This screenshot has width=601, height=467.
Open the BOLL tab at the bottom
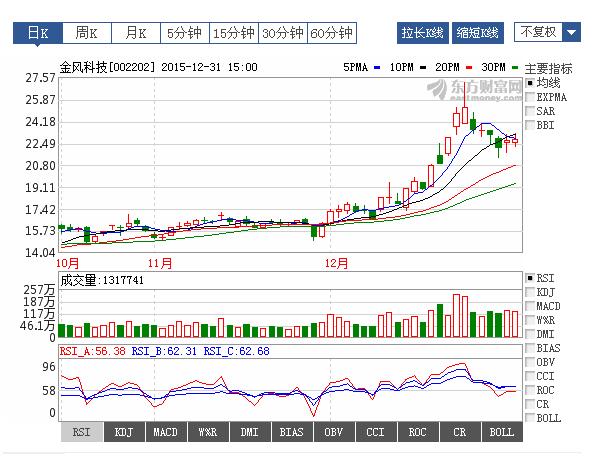point(501,432)
